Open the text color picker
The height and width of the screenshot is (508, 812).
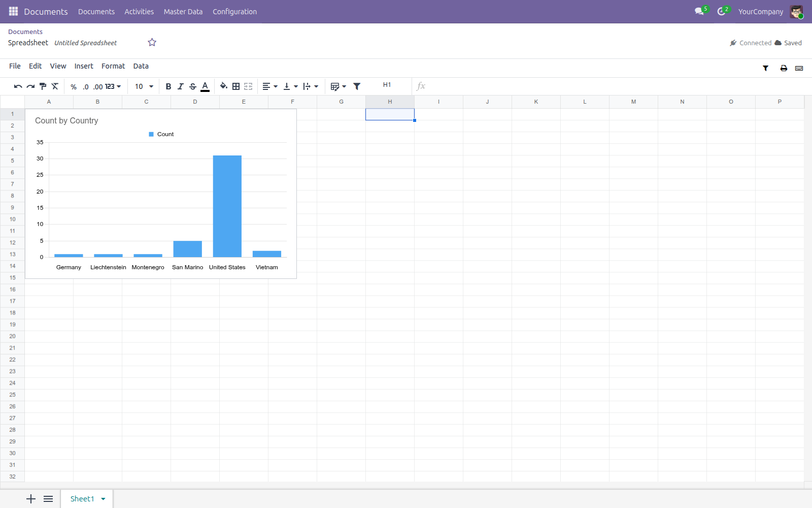(x=205, y=87)
